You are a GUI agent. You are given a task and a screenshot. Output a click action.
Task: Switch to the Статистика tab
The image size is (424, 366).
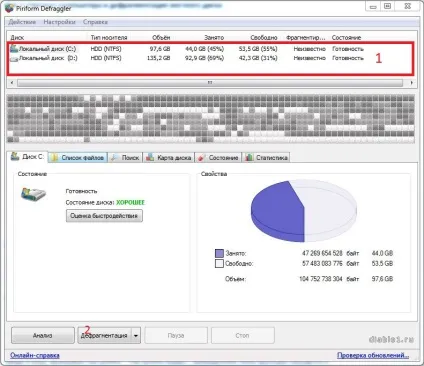[266, 158]
